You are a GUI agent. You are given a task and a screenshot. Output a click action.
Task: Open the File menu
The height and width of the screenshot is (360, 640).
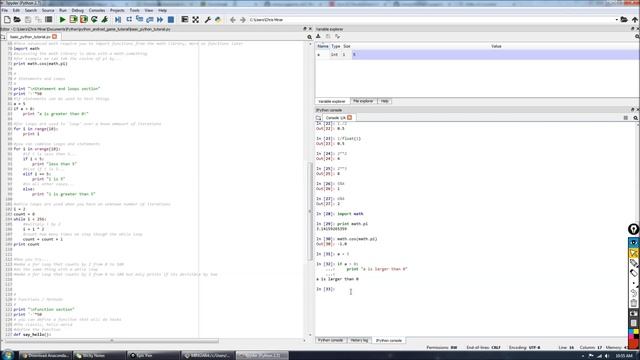pyautogui.click(x=4, y=10)
